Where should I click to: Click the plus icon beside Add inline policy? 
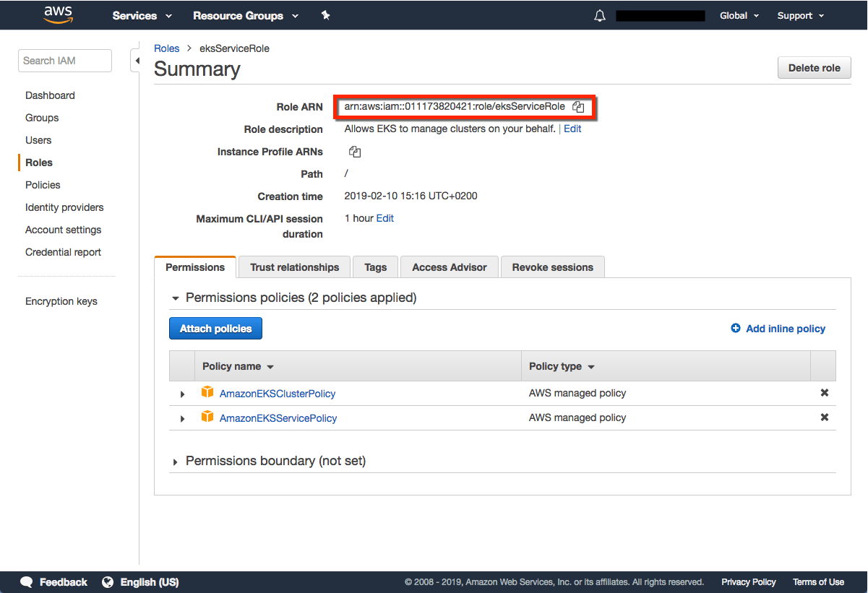pos(736,328)
